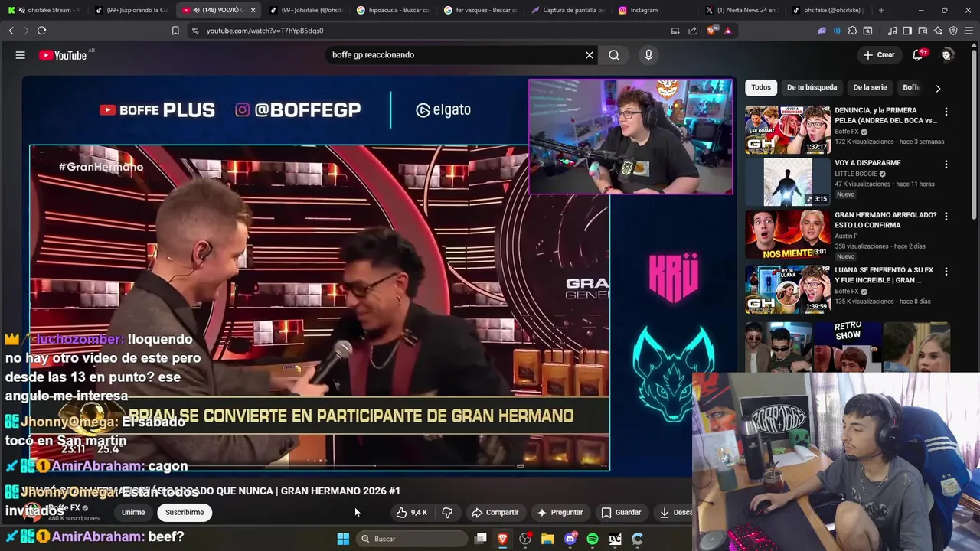Show more filter chips with the right arrow
Screen dimensions: 980x551
[x=938, y=88]
